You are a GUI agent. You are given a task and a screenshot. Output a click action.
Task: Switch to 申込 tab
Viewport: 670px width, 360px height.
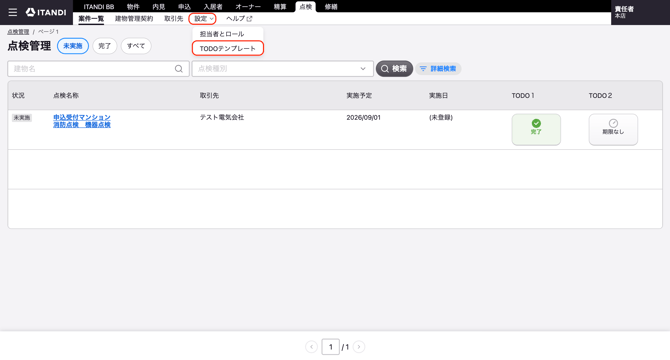click(x=184, y=7)
